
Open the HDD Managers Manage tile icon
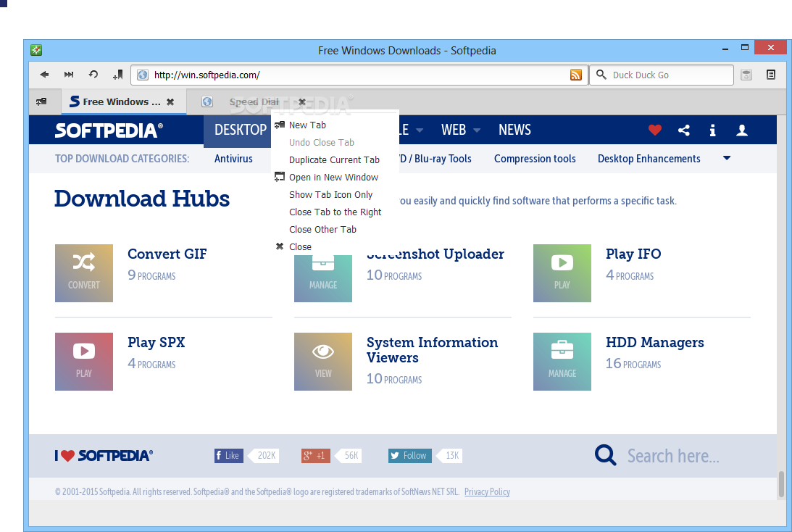click(562, 362)
